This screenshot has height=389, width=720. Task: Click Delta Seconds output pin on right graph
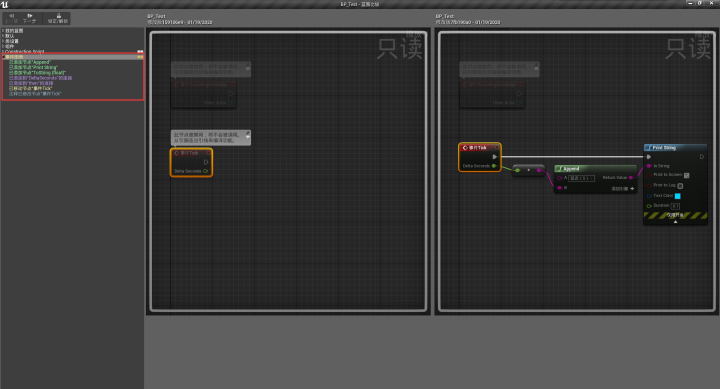click(494, 166)
